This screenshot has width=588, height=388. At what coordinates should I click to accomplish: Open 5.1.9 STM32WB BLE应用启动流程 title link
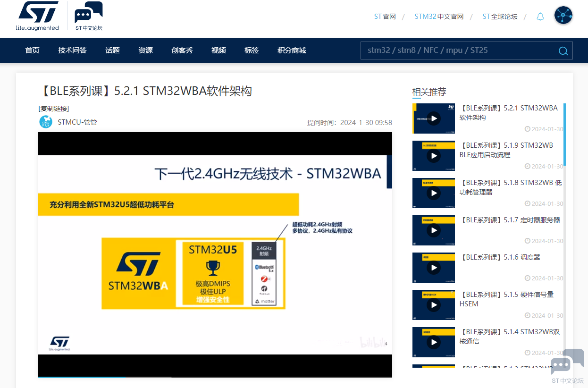click(506, 150)
